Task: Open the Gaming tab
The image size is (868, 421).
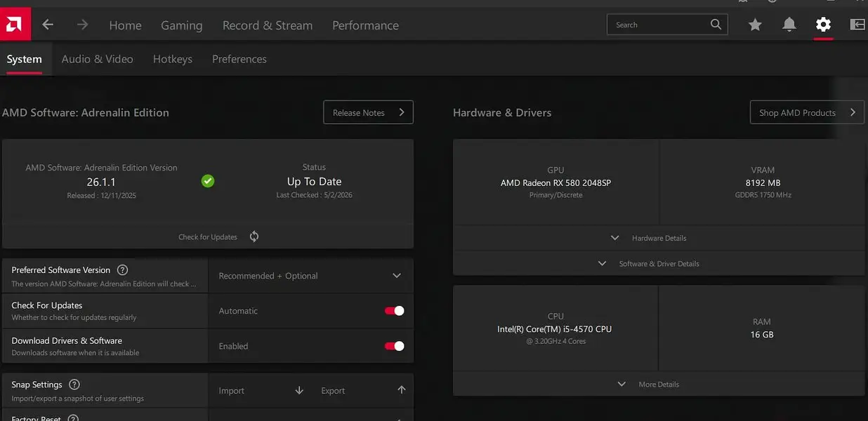Action: pyautogui.click(x=182, y=25)
